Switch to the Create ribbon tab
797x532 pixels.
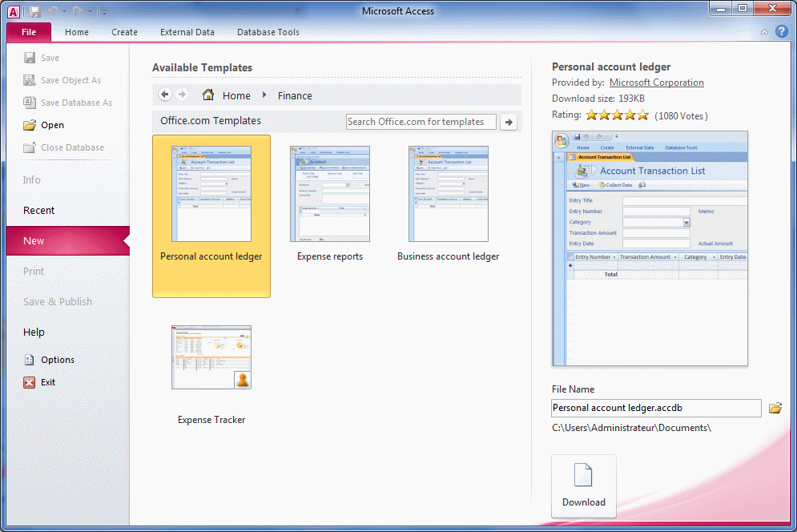124,32
